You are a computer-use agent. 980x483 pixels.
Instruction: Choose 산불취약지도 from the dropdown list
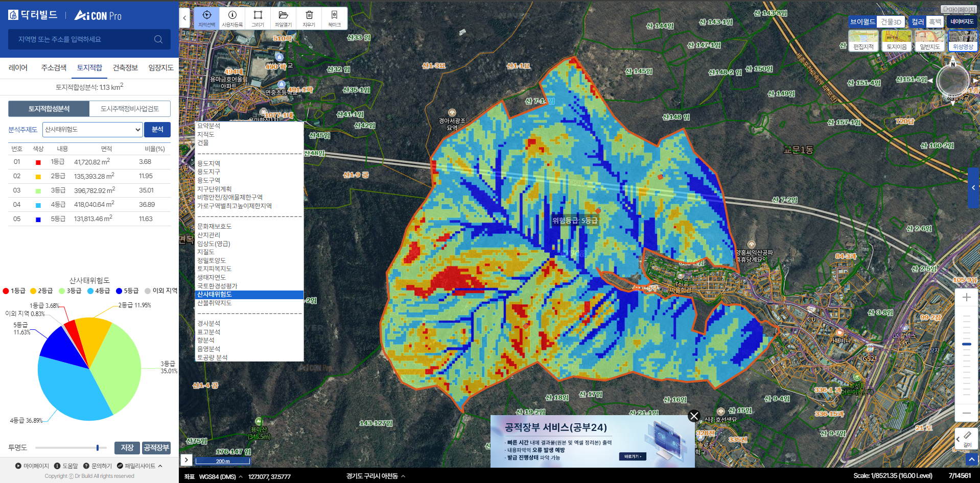215,303
